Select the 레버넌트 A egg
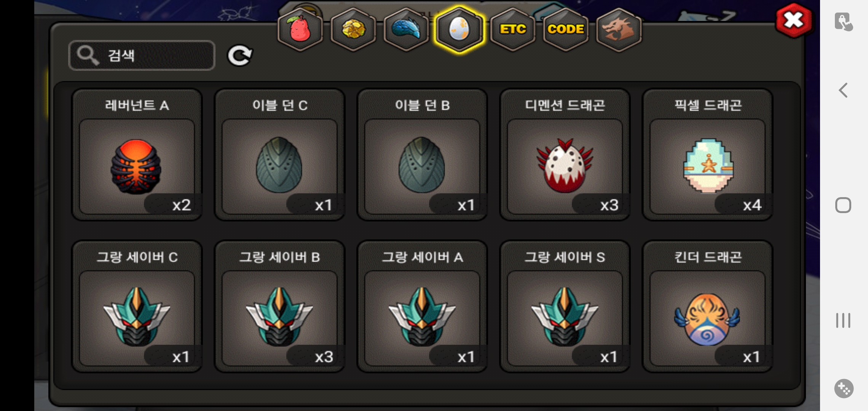 [x=137, y=155]
